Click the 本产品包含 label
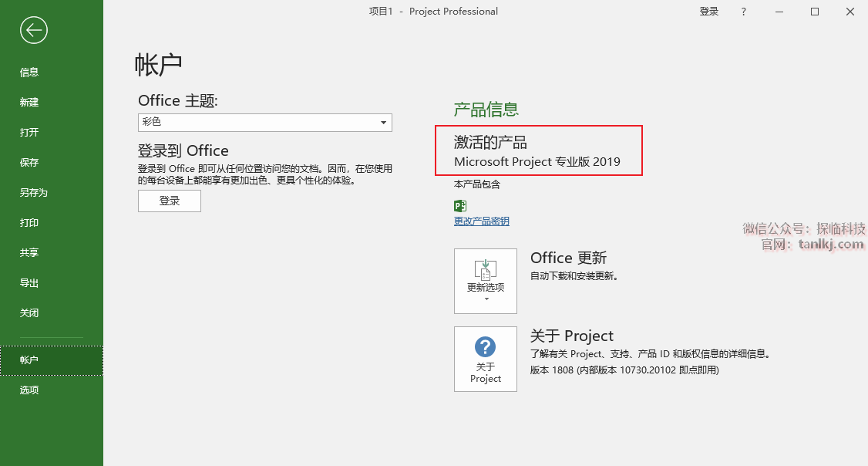868x466 pixels. click(x=477, y=184)
